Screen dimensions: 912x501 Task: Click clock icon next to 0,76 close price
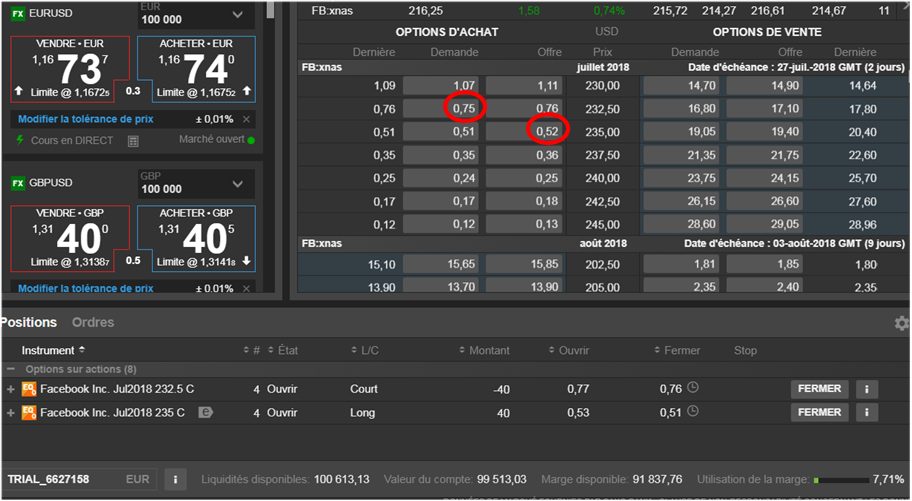[693, 388]
